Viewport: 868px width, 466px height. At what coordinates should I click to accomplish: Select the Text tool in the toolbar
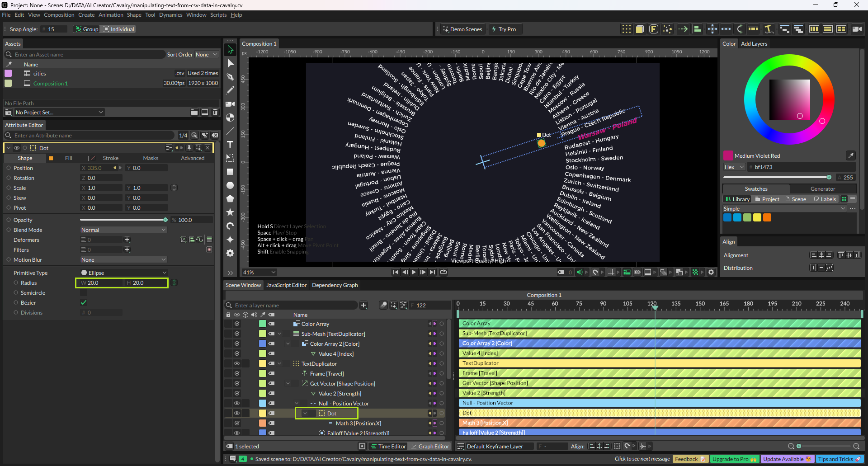click(x=230, y=145)
